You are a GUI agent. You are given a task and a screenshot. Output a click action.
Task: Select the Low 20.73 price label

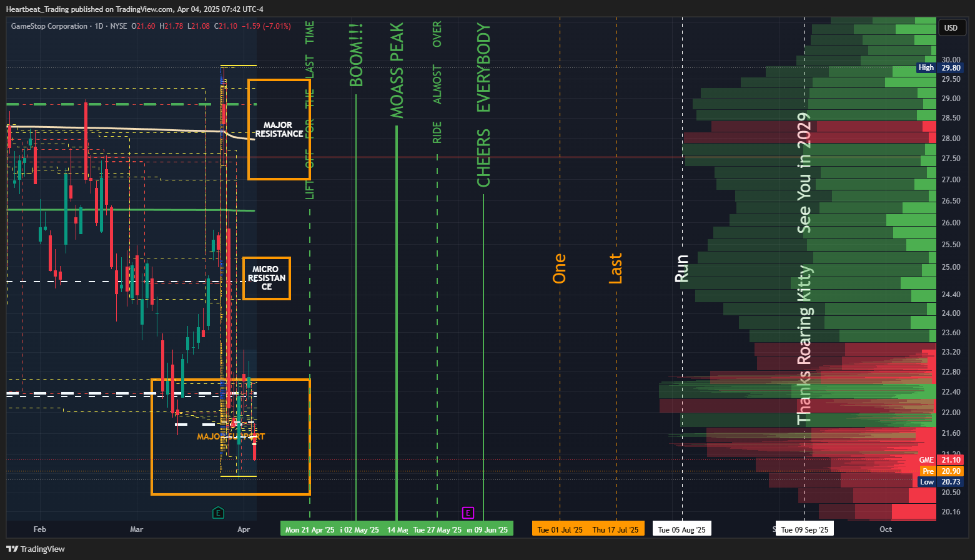point(939,482)
